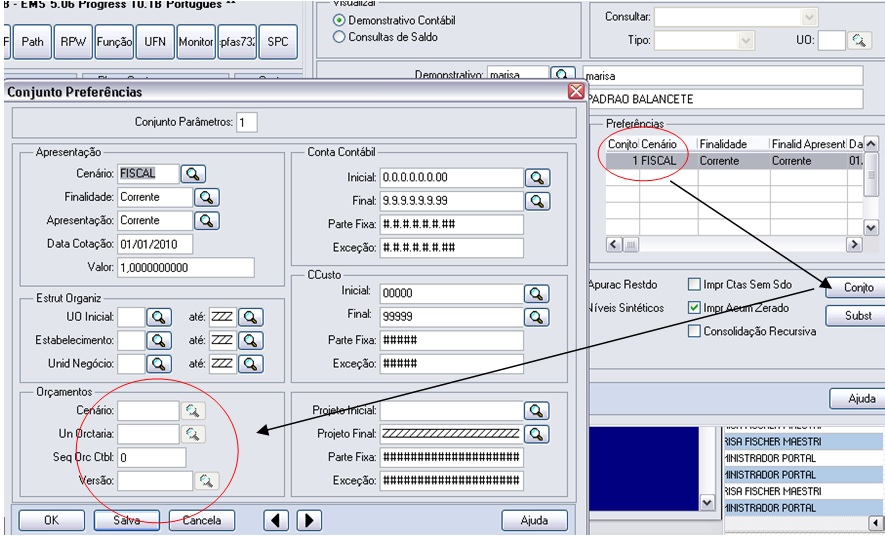
Task: Open lookup for Versão field
Action: pos(207,481)
